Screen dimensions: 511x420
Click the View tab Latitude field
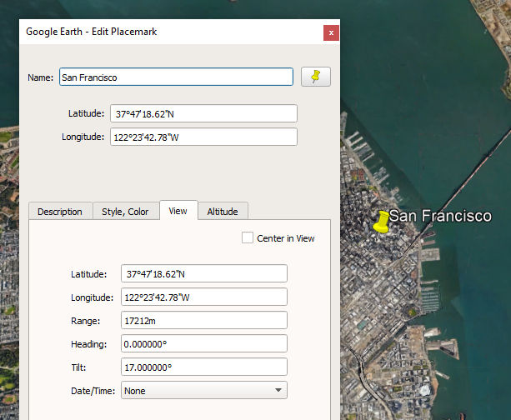click(x=204, y=273)
